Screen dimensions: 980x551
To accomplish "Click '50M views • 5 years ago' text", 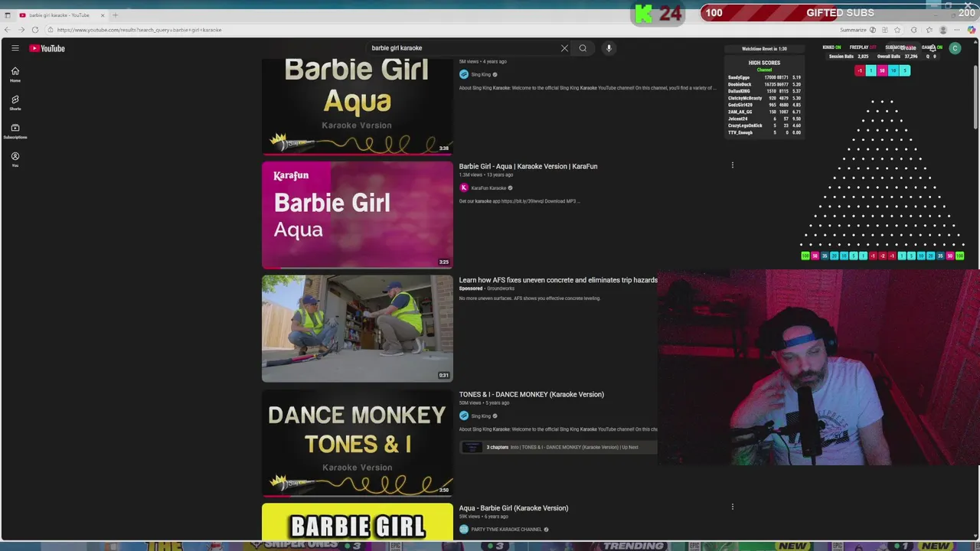I will (484, 403).
